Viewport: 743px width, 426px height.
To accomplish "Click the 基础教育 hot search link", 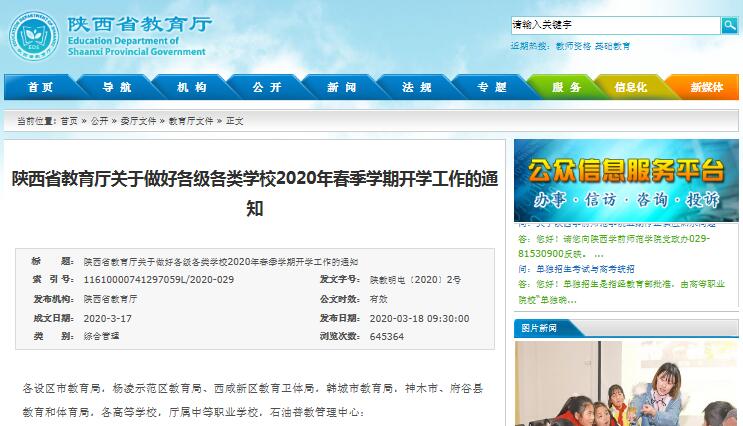I will (x=612, y=46).
